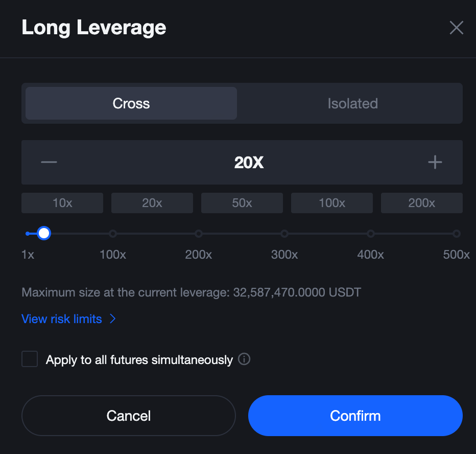The height and width of the screenshot is (454, 476).
Task: Pick the 100x leverage preset
Action: 332,203
